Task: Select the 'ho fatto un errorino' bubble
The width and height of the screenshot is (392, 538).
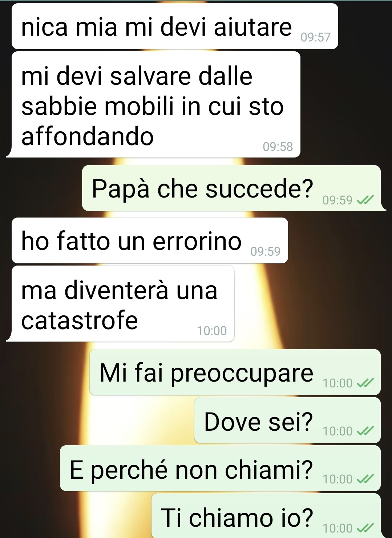Action: click(x=150, y=240)
